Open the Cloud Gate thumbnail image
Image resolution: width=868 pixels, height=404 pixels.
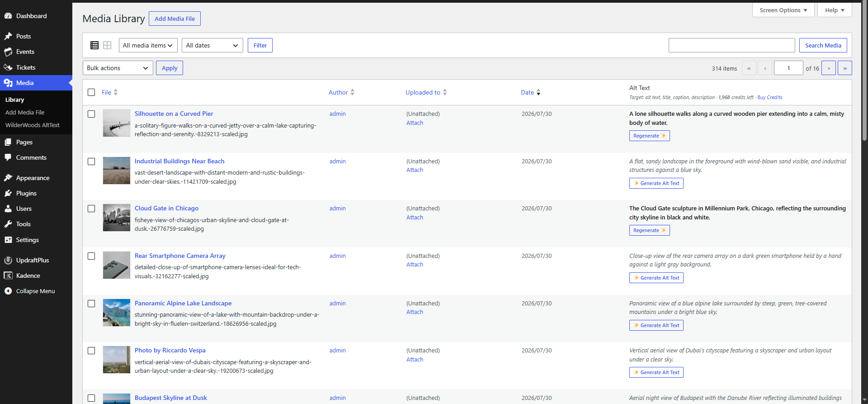point(117,218)
